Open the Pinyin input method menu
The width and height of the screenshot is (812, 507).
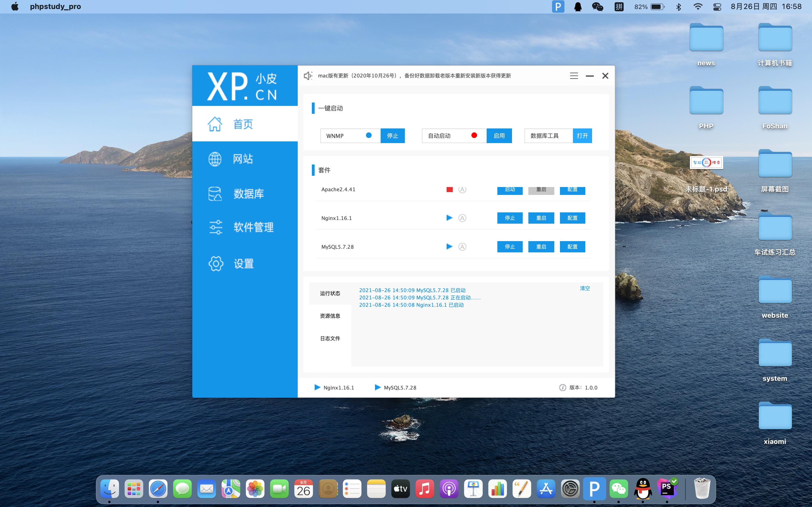click(x=619, y=7)
